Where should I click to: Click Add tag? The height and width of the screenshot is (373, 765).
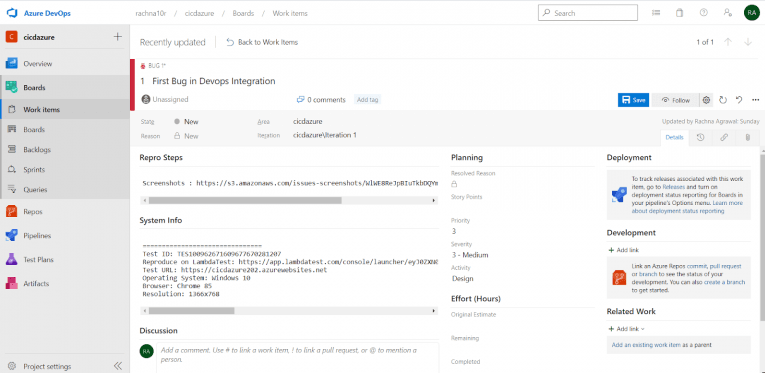(x=367, y=99)
